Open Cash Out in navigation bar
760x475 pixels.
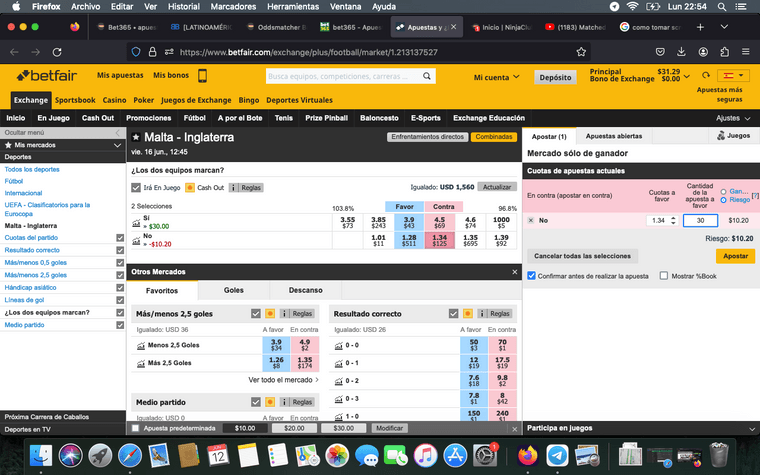tap(98, 118)
